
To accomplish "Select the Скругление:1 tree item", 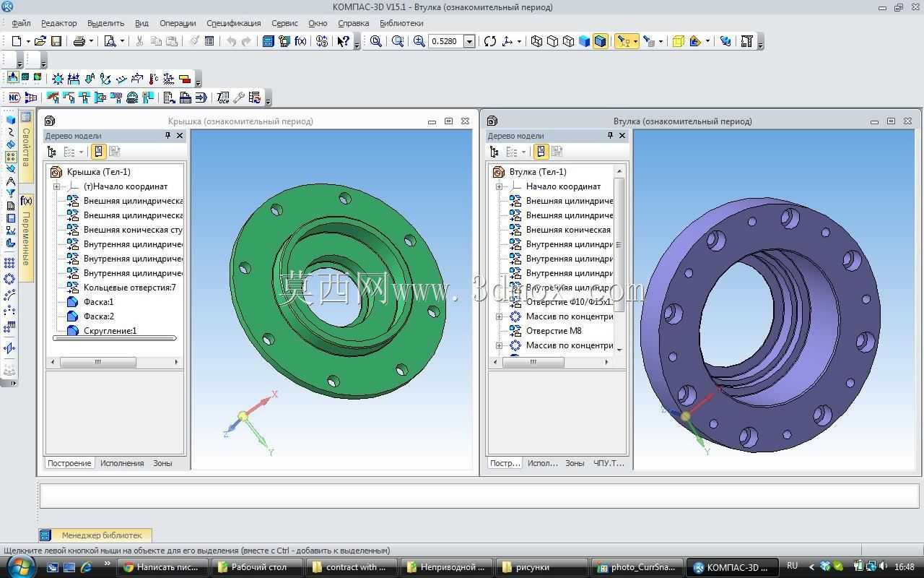I will click(110, 331).
